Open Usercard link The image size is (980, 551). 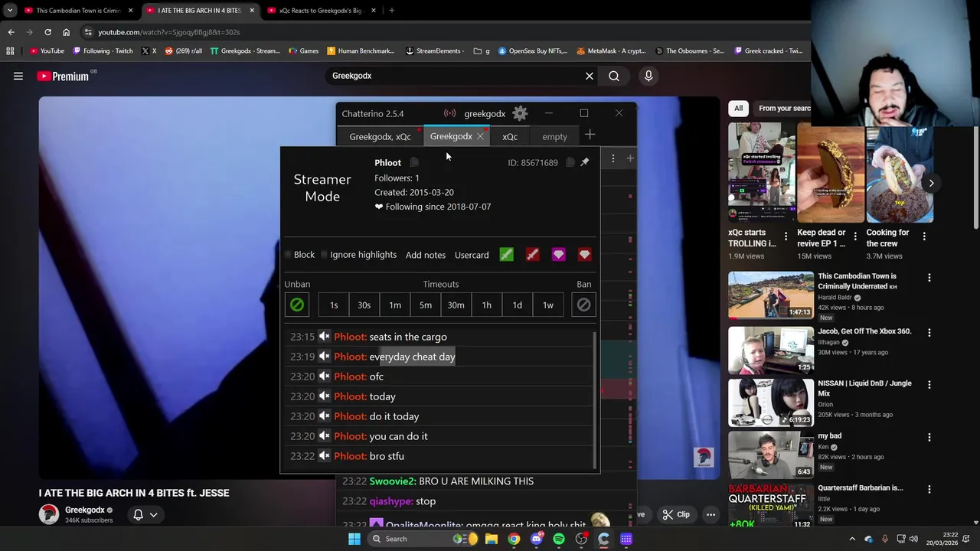click(x=472, y=255)
